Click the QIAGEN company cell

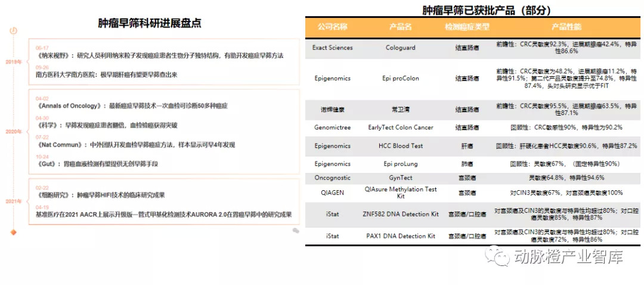point(332,193)
